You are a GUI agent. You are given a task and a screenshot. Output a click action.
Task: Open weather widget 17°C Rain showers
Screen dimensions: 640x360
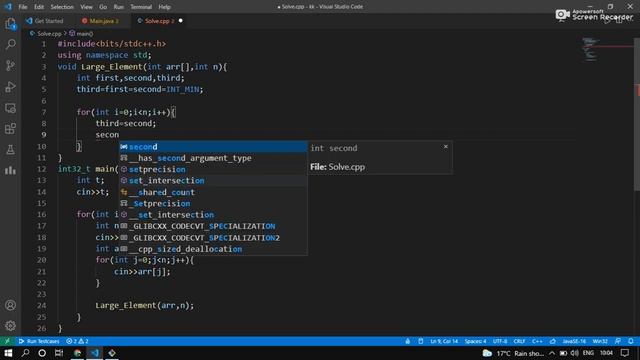point(513,353)
